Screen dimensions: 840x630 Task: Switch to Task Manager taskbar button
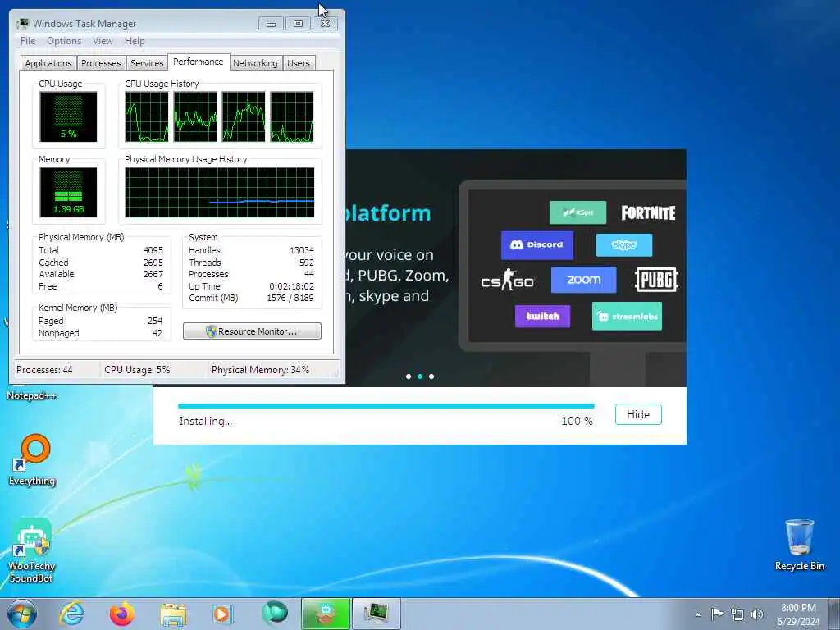376,614
